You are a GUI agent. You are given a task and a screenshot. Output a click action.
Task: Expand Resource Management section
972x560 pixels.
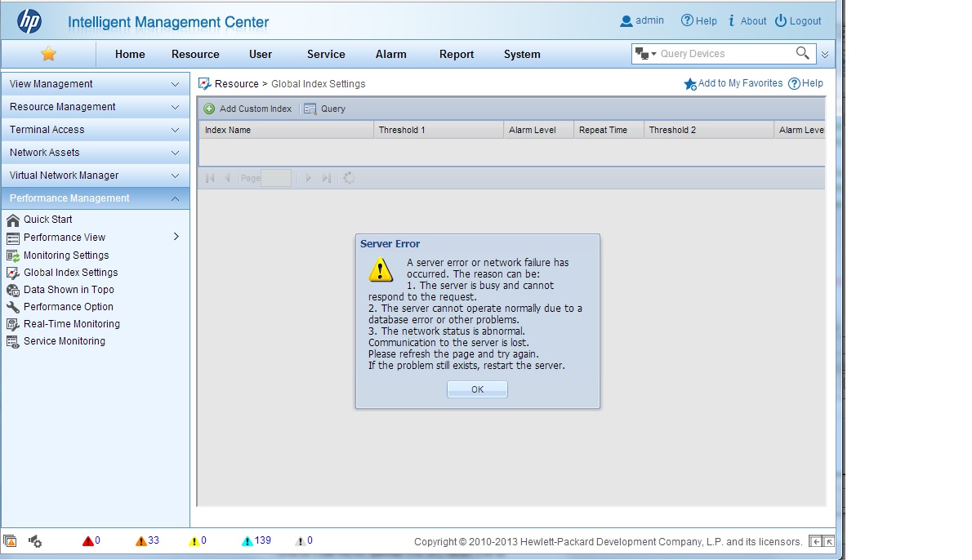(95, 107)
